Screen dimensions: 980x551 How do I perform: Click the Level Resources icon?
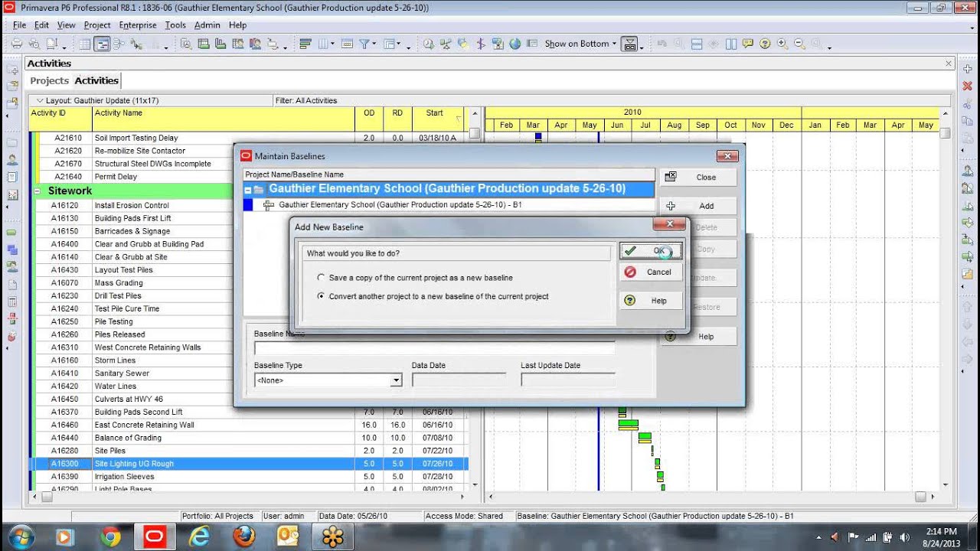445,44
